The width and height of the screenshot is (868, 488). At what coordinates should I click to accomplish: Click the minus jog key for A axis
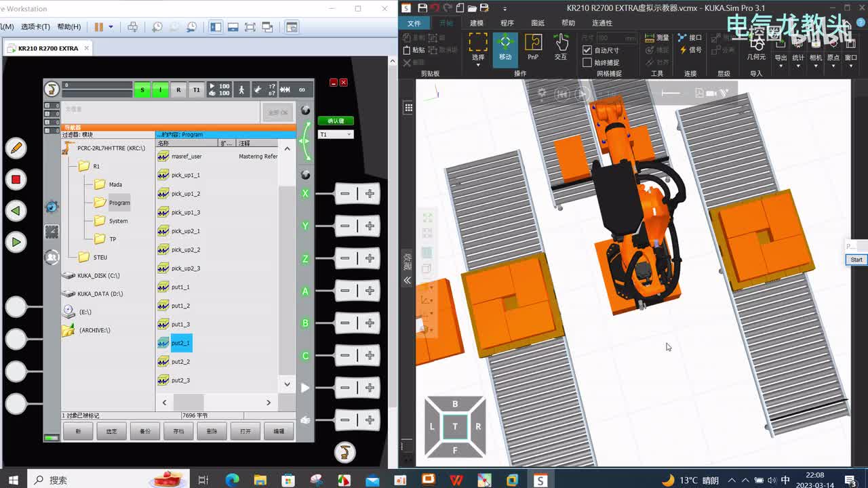pyautogui.click(x=345, y=291)
